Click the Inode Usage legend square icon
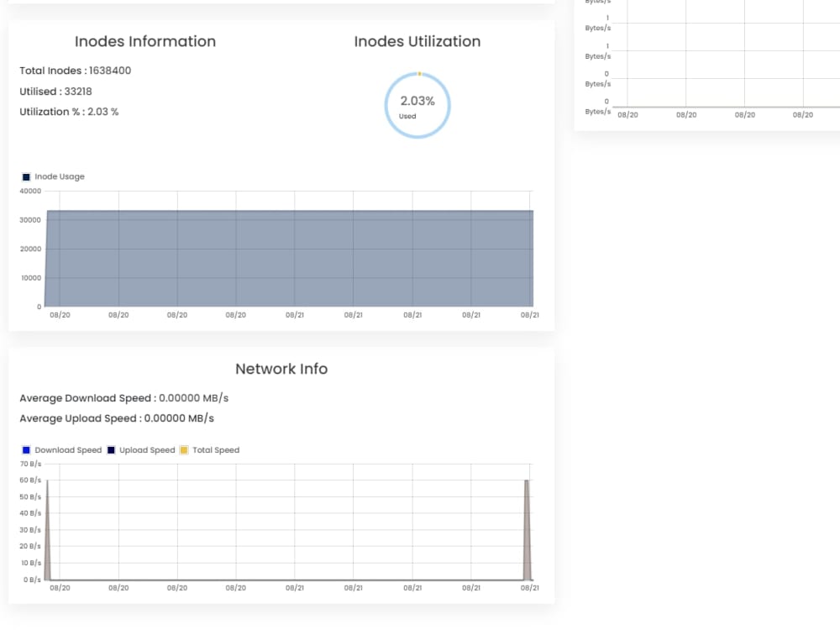Image resolution: width=840 pixels, height=630 pixels. [x=26, y=176]
